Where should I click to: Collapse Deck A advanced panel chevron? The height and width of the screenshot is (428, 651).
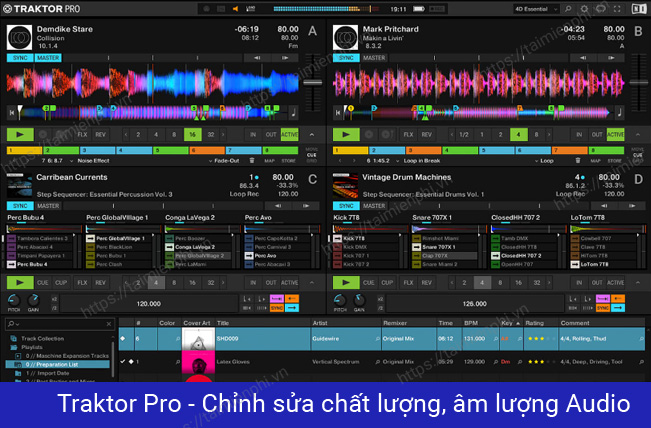pos(312,135)
